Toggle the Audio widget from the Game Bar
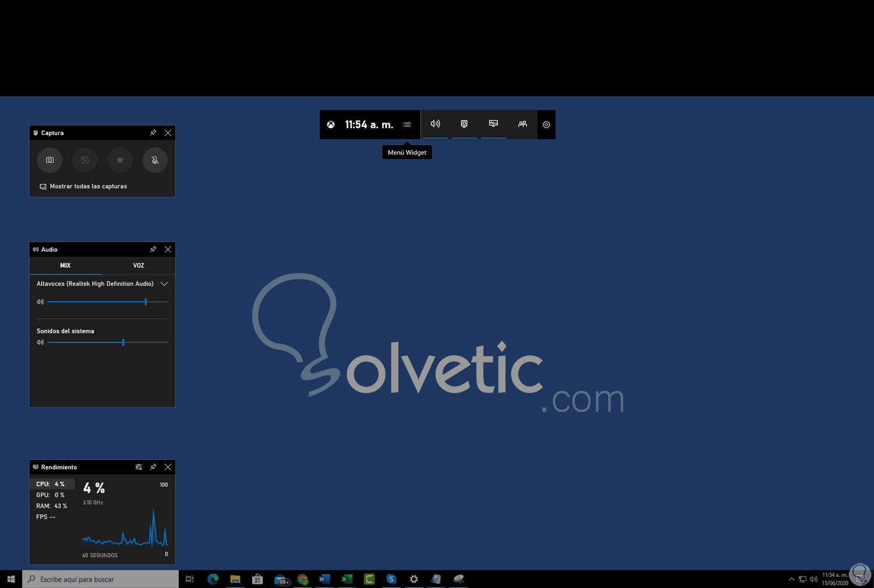874x588 pixels. click(x=435, y=124)
